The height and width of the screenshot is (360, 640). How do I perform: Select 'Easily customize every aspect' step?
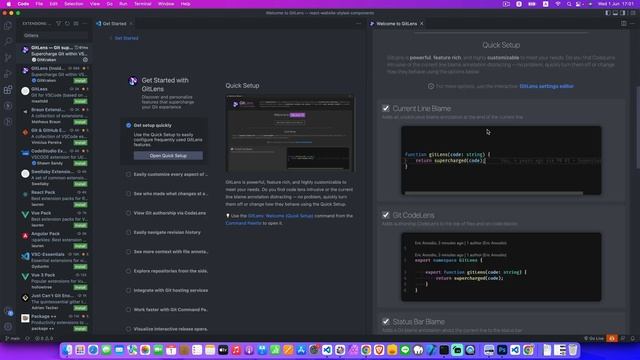point(167,174)
